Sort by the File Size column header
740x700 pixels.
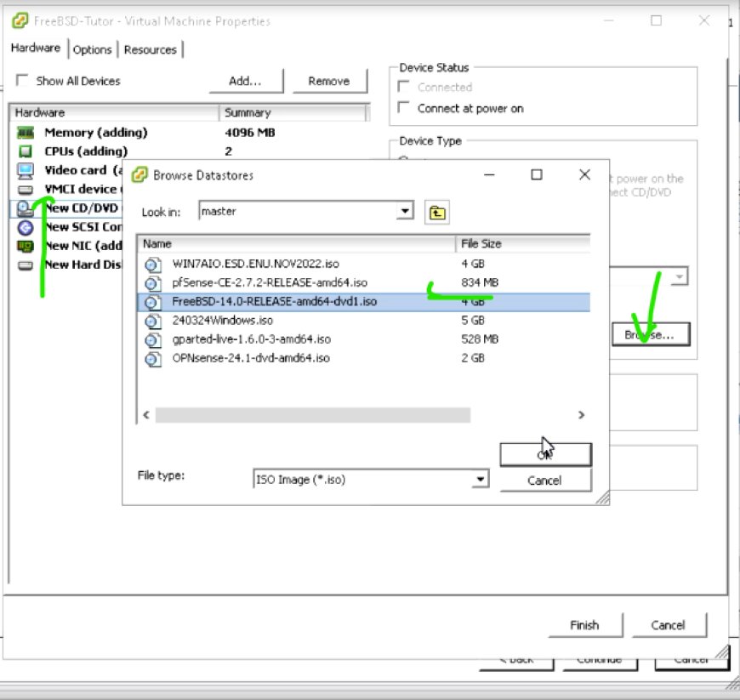pyautogui.click(x=523, y=243)
